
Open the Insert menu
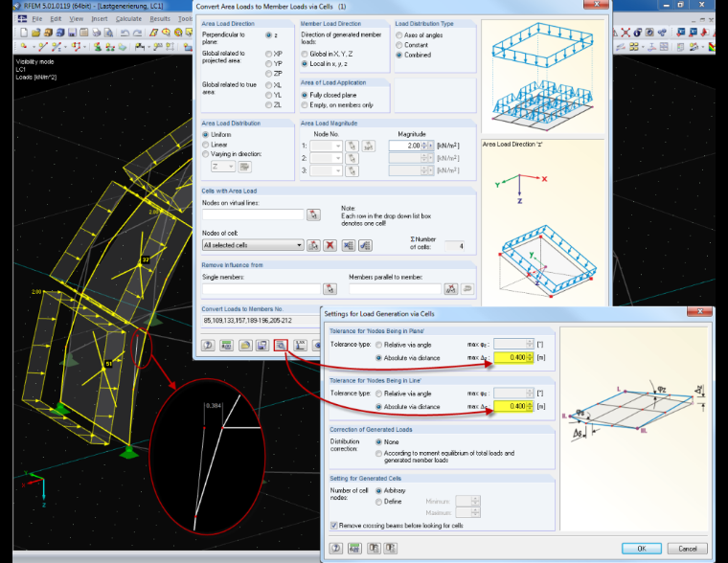[100, 18]
